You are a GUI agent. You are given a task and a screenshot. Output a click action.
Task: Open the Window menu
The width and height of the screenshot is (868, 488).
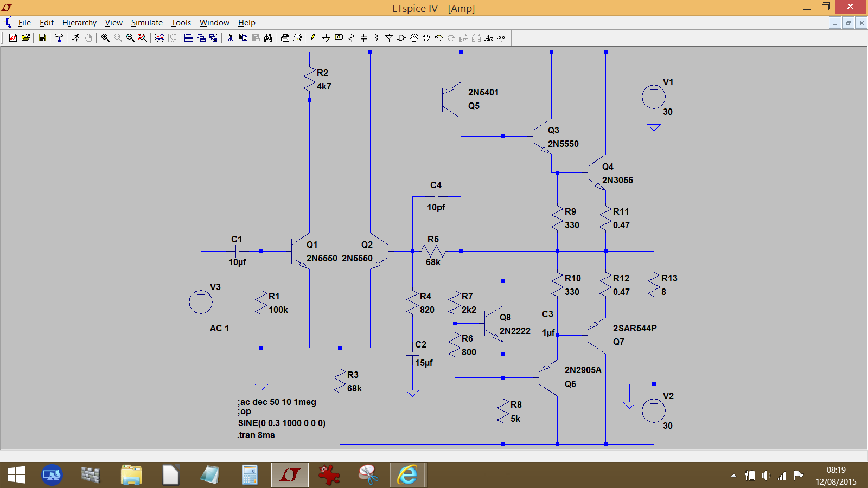(x=214, y=23)
